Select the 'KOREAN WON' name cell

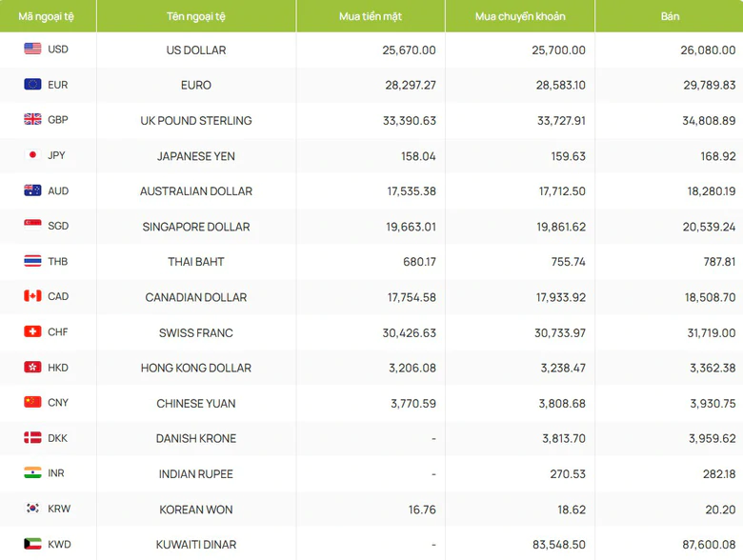196,510
